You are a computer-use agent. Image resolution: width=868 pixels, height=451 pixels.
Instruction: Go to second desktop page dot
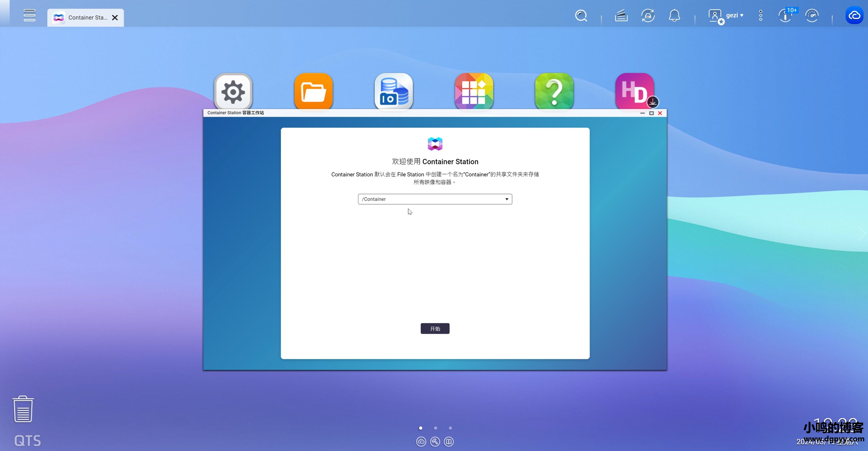click(435, 428)
